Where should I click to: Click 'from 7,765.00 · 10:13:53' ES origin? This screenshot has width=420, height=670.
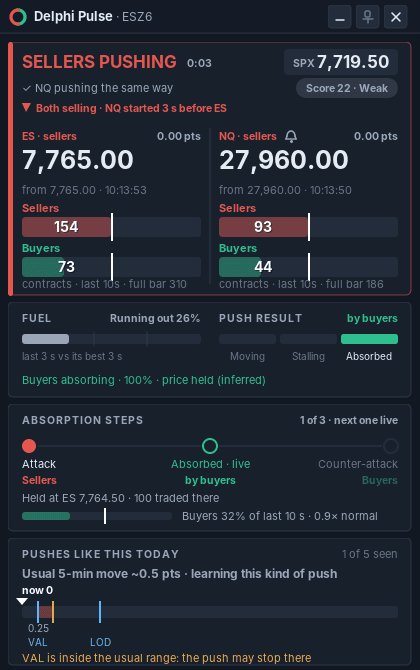pyautogui.click(x=84, y=190)
